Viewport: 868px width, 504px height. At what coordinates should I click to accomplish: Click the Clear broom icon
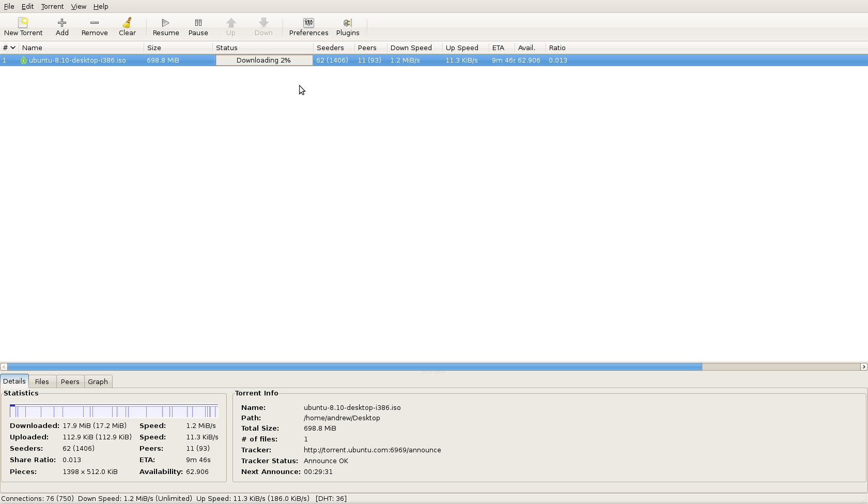(127, 23)
